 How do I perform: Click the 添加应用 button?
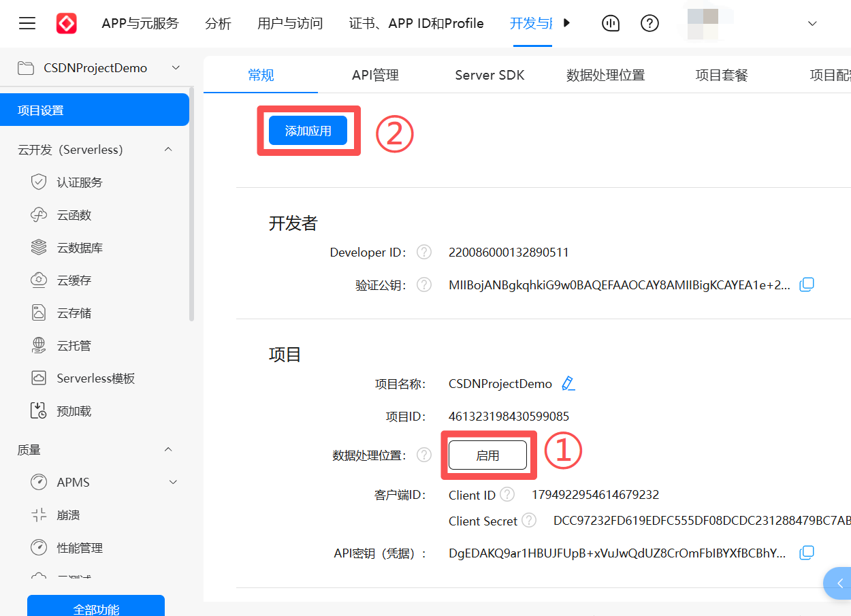click(308, 131)
